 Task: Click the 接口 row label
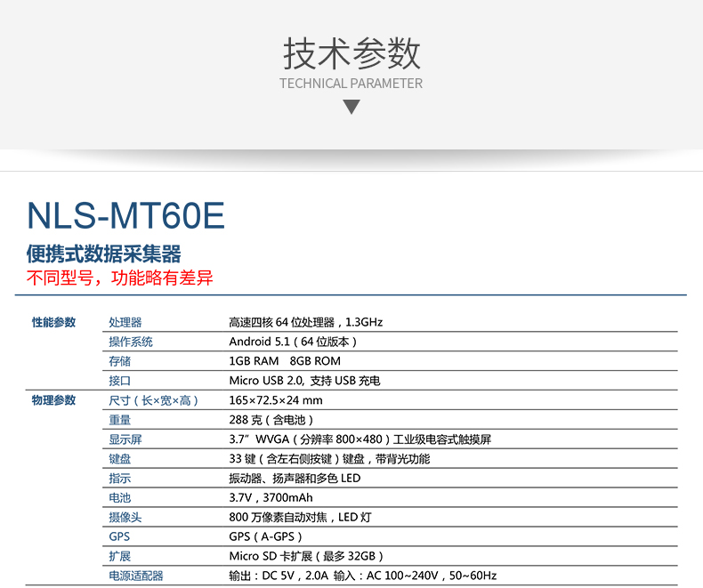(x=120, y=381)
